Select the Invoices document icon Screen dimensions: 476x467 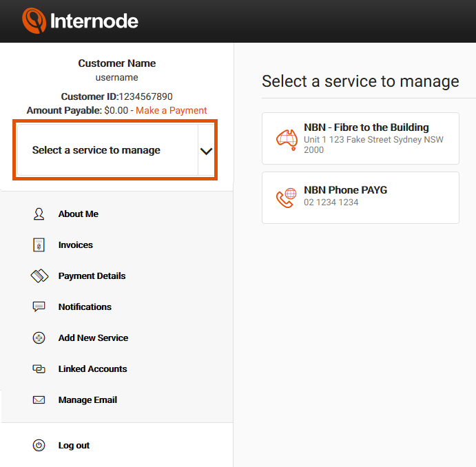(39, 245)
